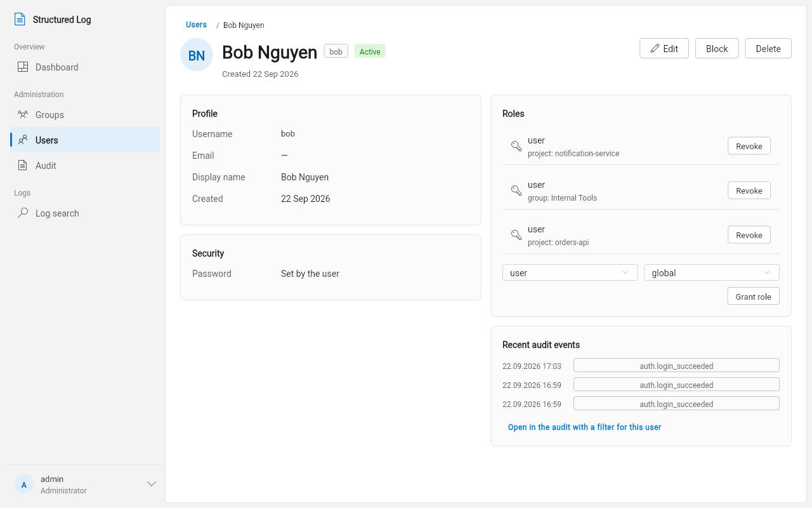Select Users in the sidebar navigation
Screen dimensions: 812x508
coord(85,140)
